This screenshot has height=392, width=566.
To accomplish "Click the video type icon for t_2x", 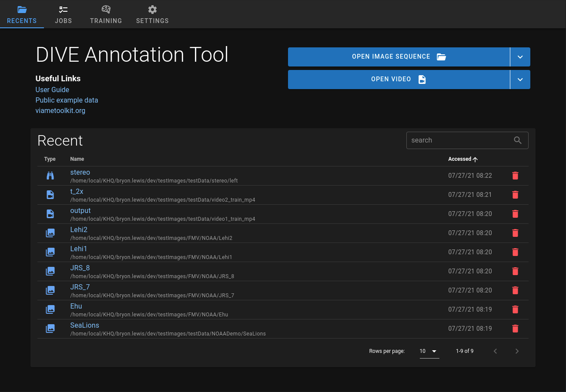I will pyautogui.click(x=50, y=195).
